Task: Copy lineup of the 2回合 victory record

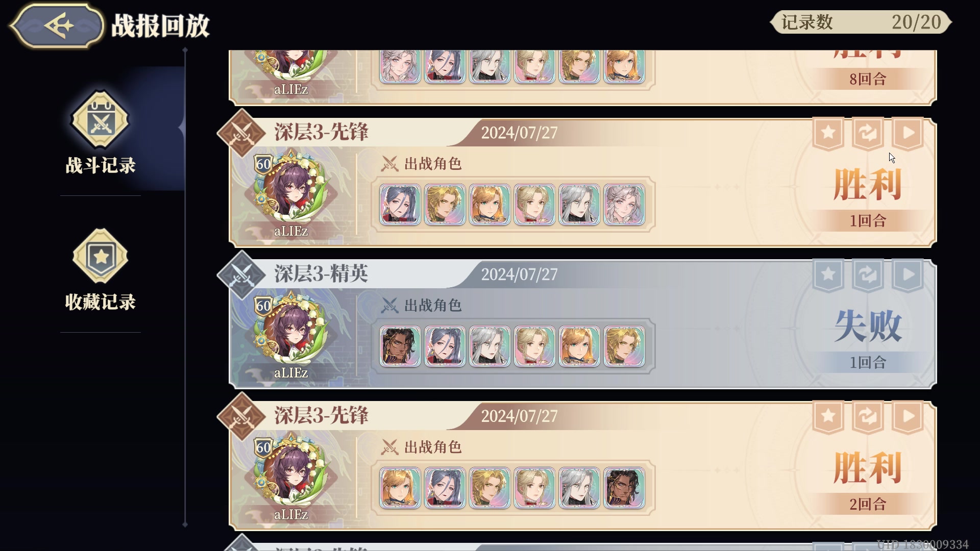Action: [x=868, y=417]
